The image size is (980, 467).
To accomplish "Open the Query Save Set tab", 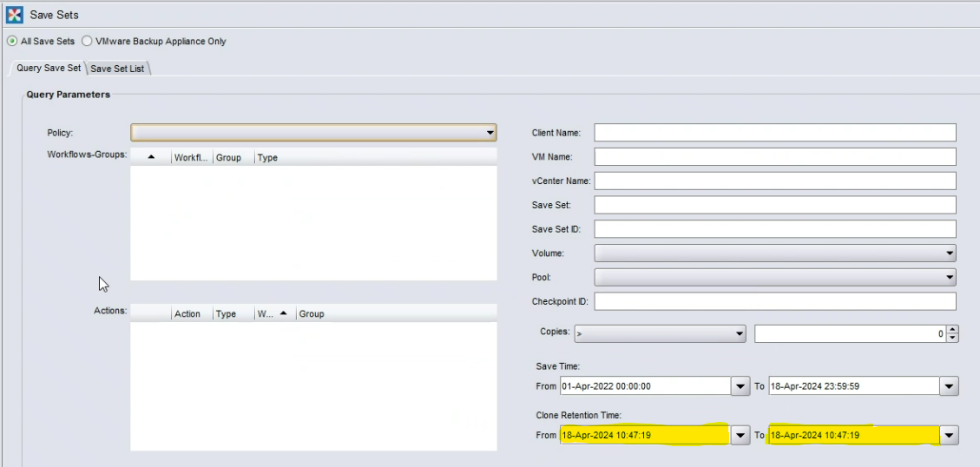I will point(49,68).
